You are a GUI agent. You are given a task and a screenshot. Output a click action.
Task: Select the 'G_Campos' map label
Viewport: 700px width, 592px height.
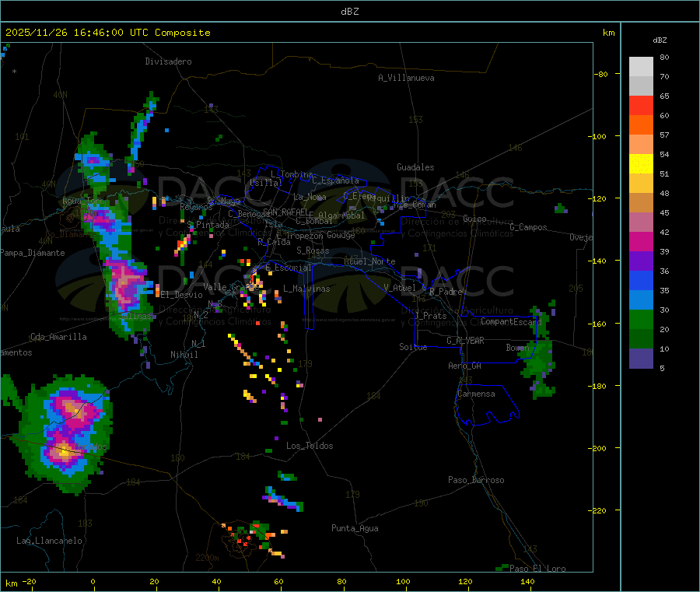[529, 227]
